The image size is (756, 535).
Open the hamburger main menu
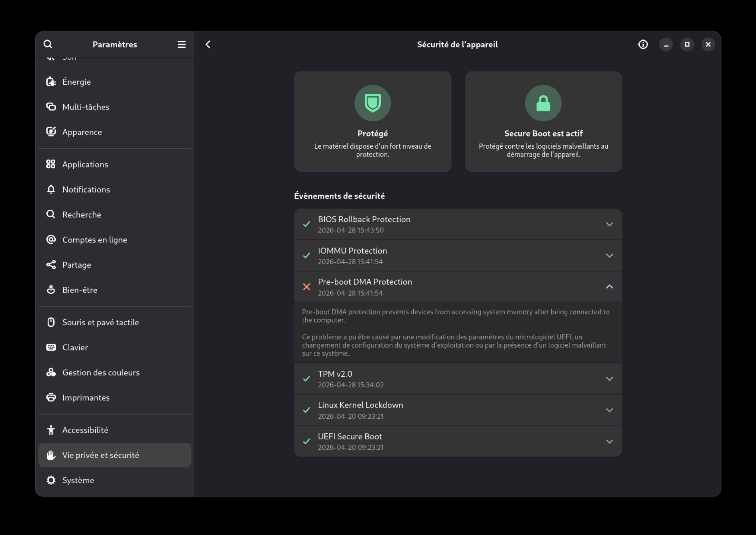click(182, 44)
